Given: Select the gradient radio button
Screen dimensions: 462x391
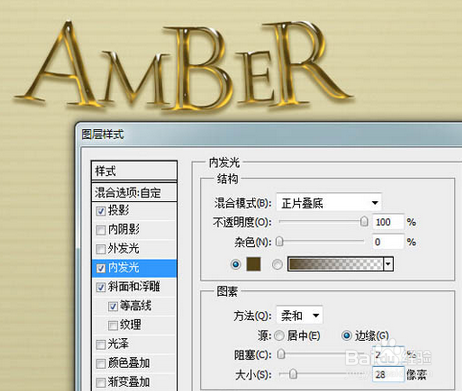Looking at the screenshot, I should (277, 265).
